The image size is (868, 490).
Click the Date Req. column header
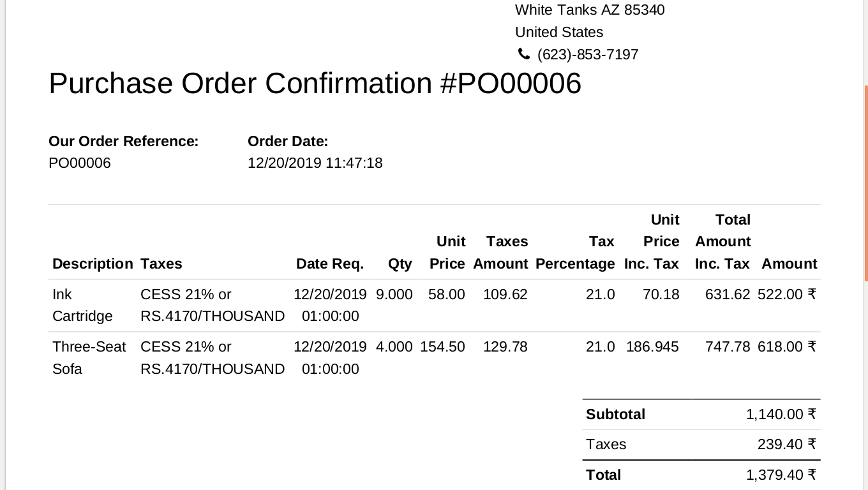330,264
